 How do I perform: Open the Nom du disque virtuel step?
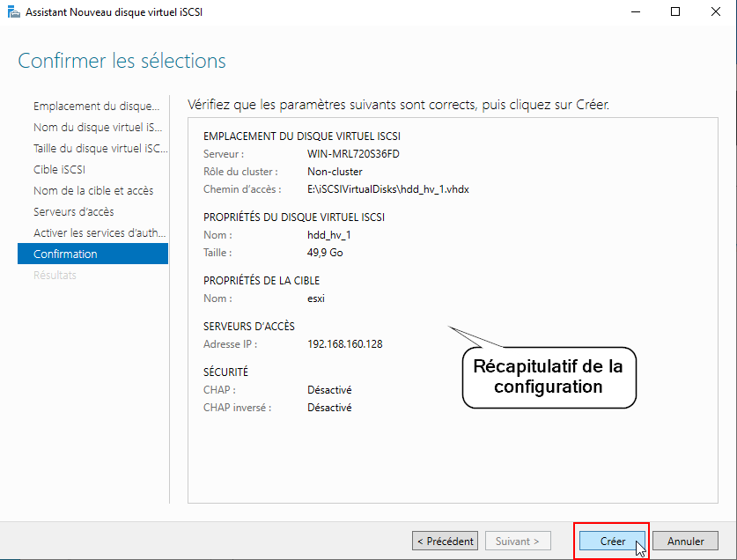pyautogui.click(x=98, y=128)
